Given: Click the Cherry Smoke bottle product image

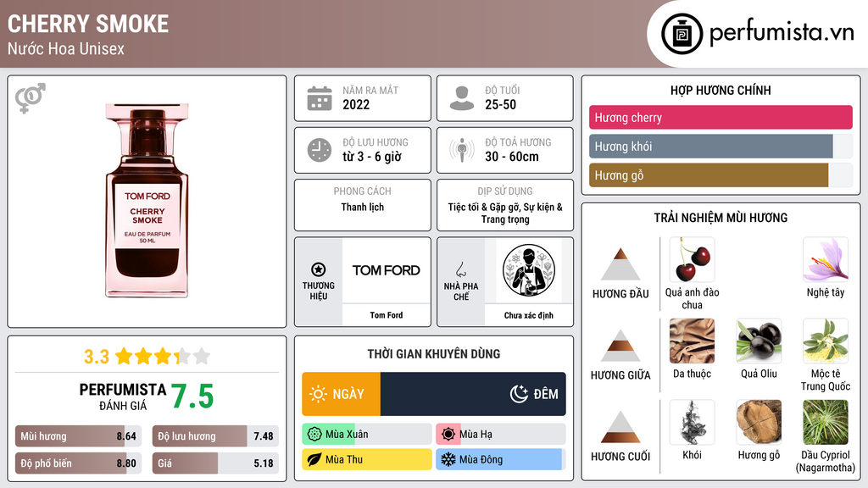Looking at the screenshot, I should [147, 200].
